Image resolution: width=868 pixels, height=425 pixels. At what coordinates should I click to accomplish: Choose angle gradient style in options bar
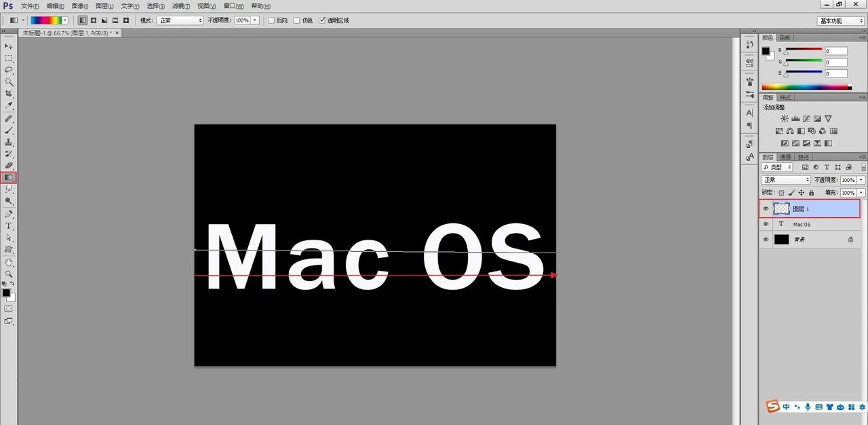[104, 20]
